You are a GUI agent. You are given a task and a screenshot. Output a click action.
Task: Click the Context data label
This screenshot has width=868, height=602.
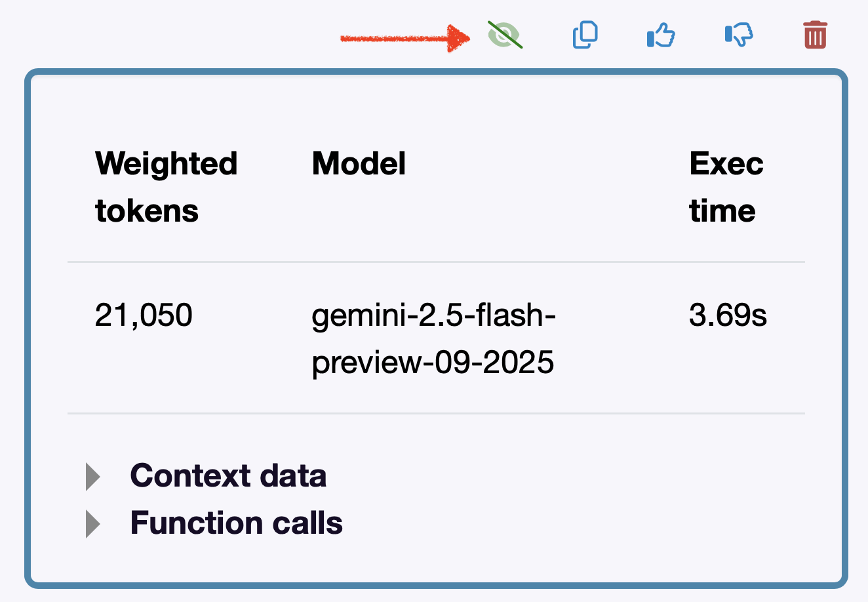click(228, 476)
